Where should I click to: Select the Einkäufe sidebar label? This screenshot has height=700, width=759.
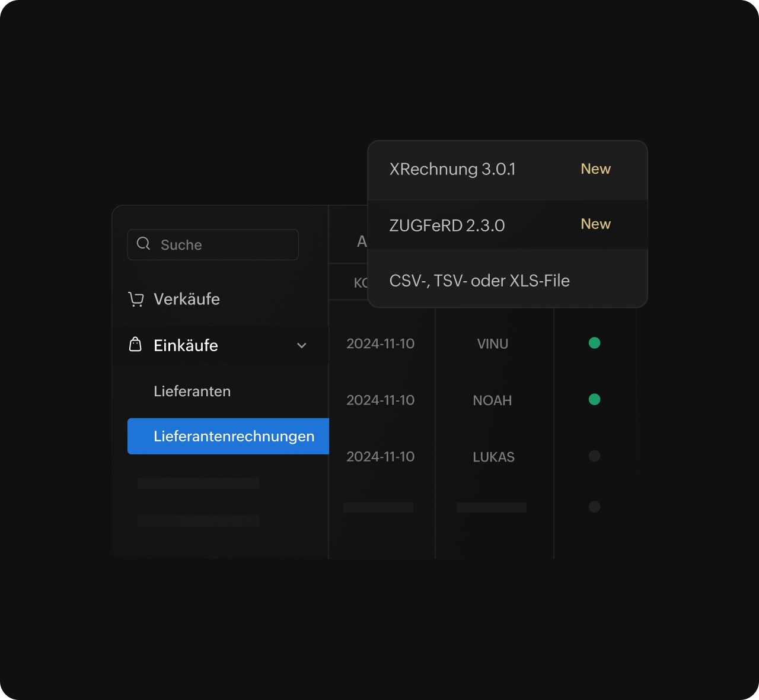coord(186,345)
